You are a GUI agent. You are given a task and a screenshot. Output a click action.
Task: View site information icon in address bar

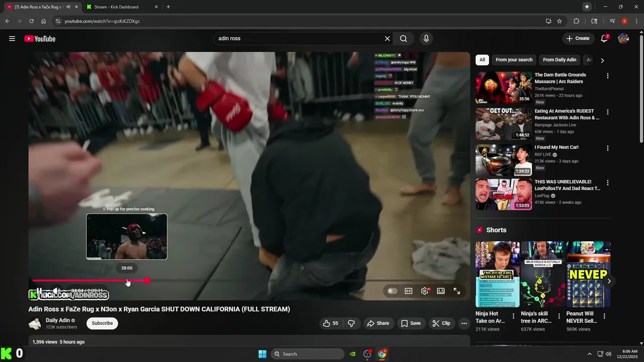click(58, 21)
